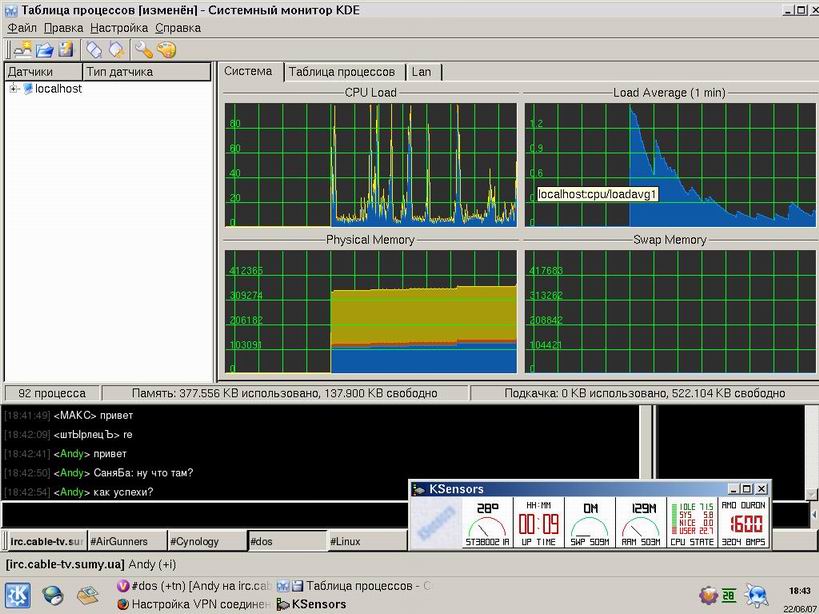Click the save worksheet toolbar icon
Viewport: 819px width, 614px height.
pyautogui.click(x=66, y=49)
